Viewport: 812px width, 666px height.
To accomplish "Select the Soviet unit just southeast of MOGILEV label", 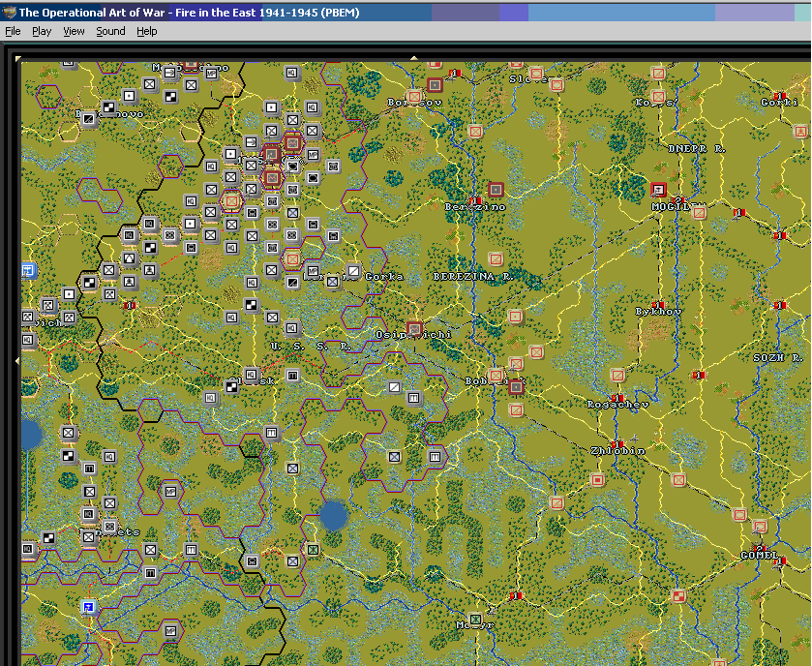I will coord(699,212).
